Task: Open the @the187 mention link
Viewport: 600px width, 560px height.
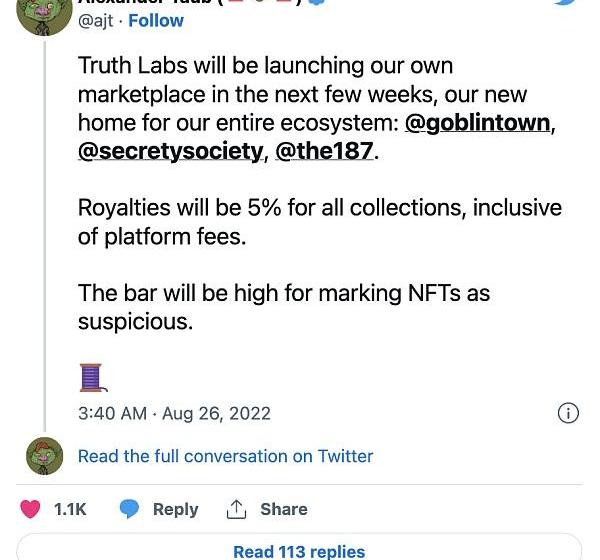Action: (323, 151)
